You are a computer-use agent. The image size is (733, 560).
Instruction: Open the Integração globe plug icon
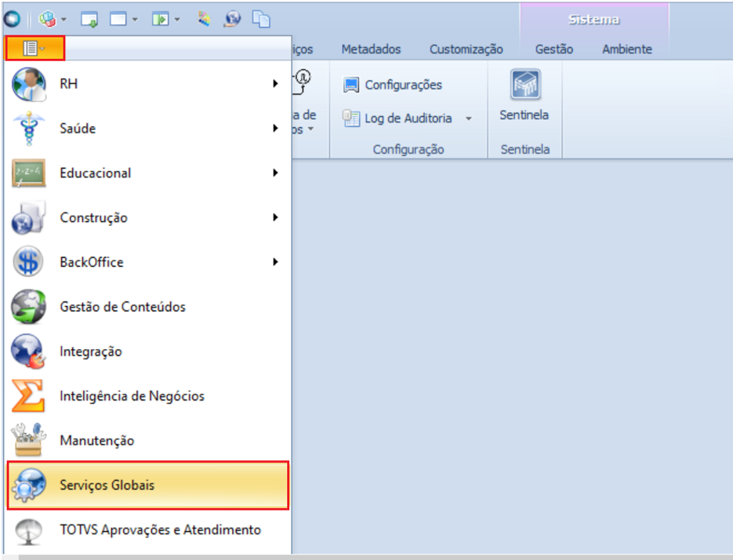point(29,351)
